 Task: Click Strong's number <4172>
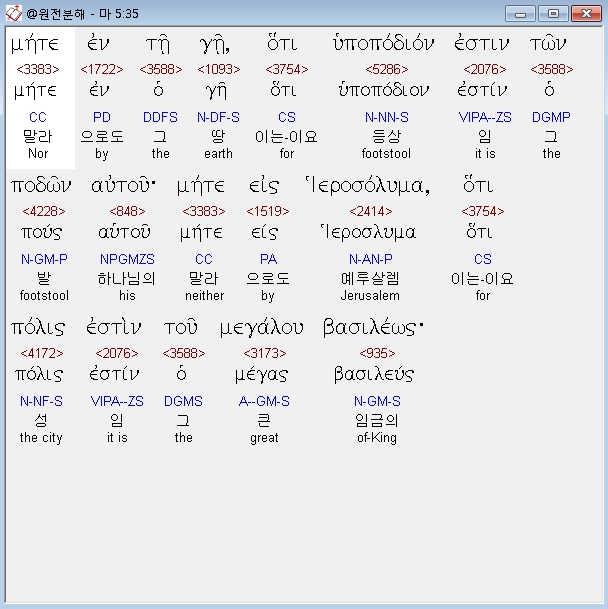pos(42,353)
